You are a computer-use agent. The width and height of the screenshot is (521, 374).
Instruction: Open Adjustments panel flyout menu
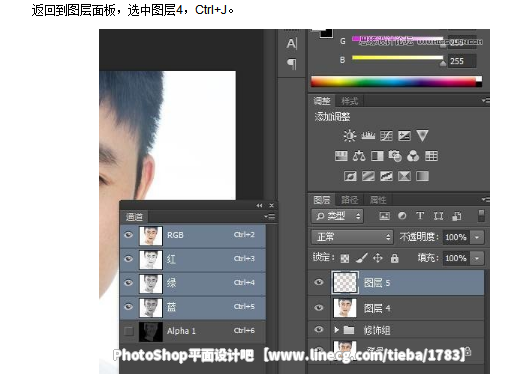(x=486, y=100)
